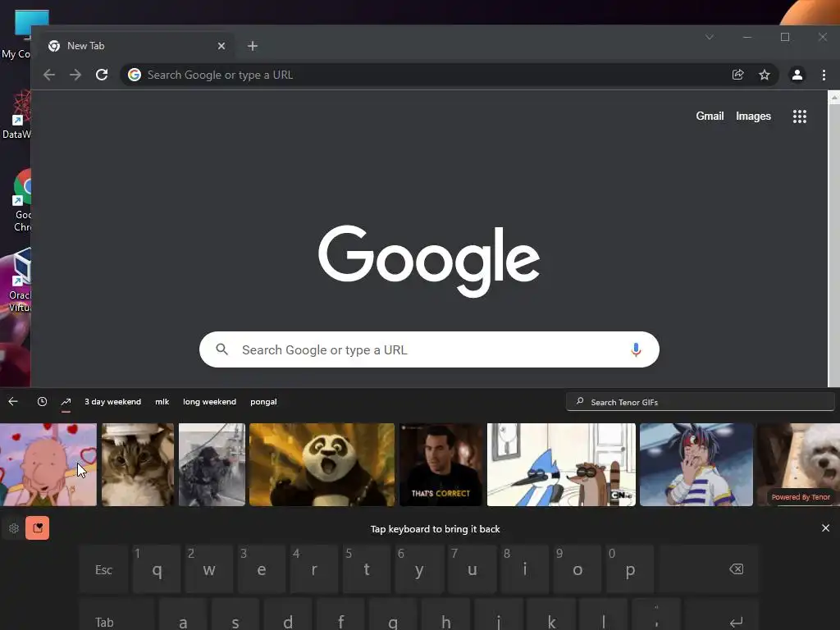Tap the t key
Screen dimensions: 840x630
coord(367,569)
